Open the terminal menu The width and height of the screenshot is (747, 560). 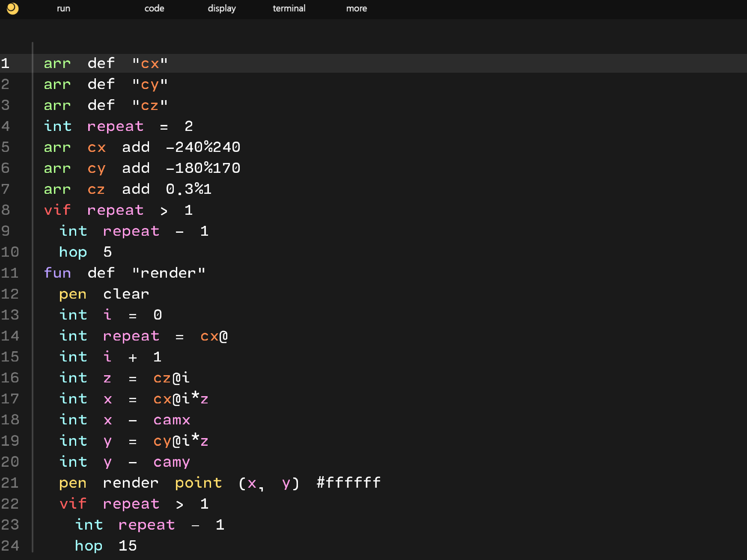[x=289, y=9]
